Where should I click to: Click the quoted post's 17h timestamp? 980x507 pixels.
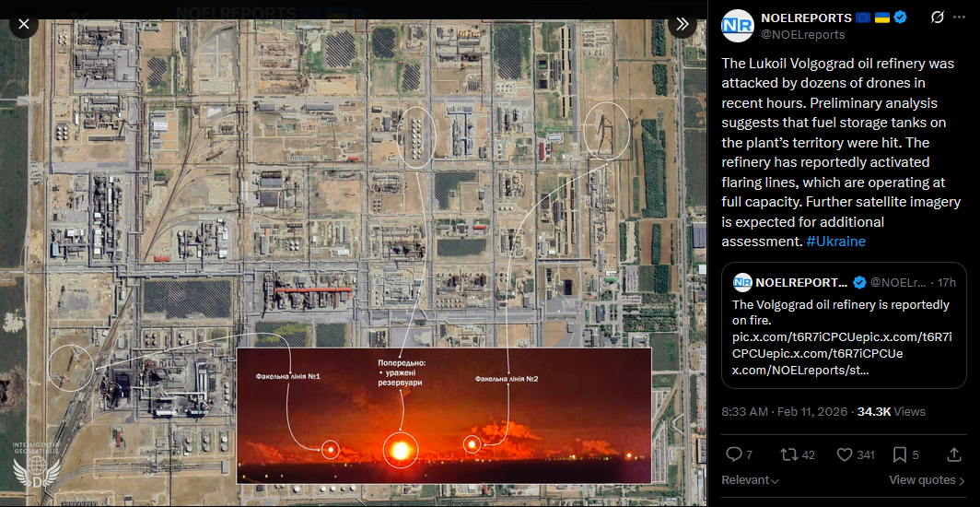pyautogui.click(x=946, y=283)
